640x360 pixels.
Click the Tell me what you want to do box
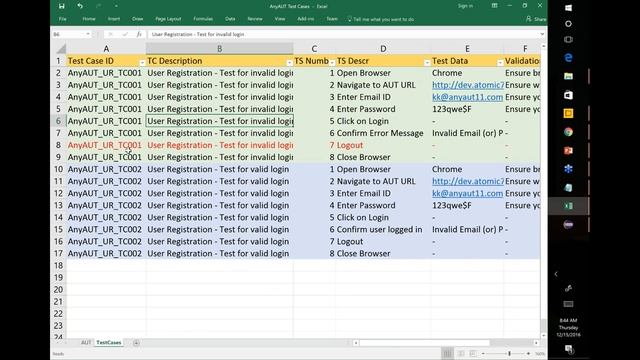tap(381, 19)
